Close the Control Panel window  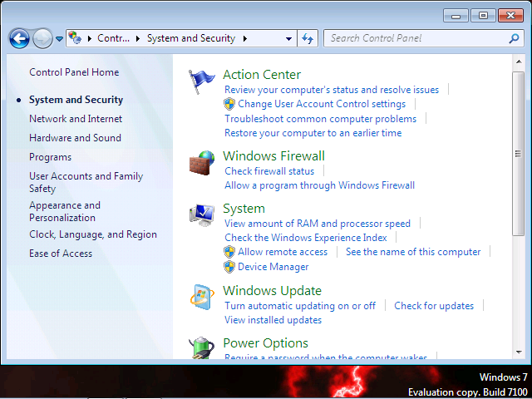pos(510,16)
